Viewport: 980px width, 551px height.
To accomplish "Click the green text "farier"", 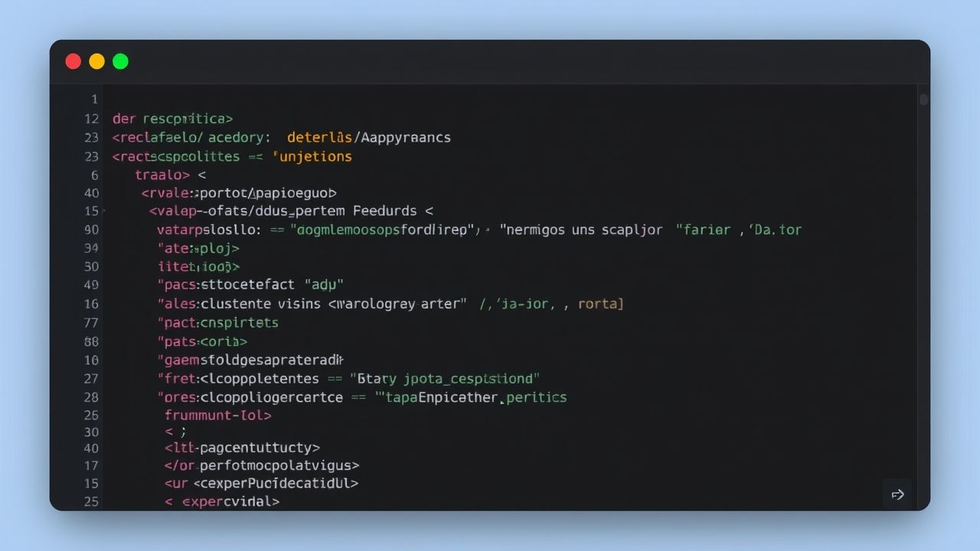I will click(x=706, y=230).
